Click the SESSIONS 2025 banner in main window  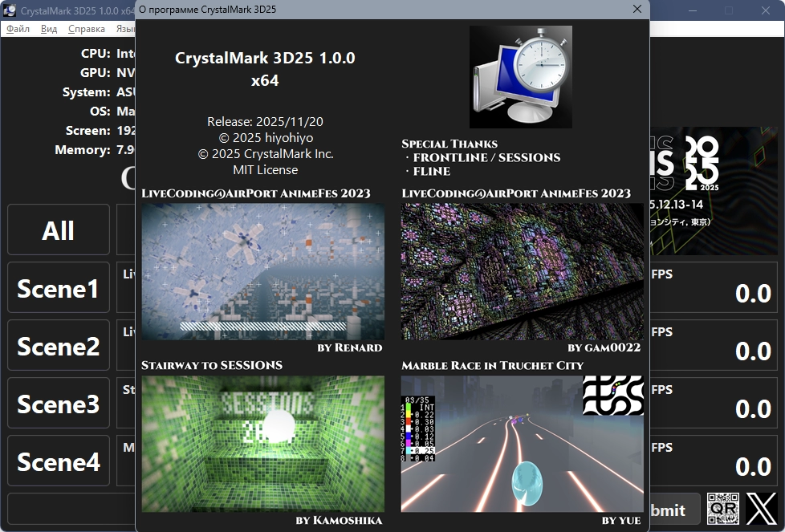714,191
